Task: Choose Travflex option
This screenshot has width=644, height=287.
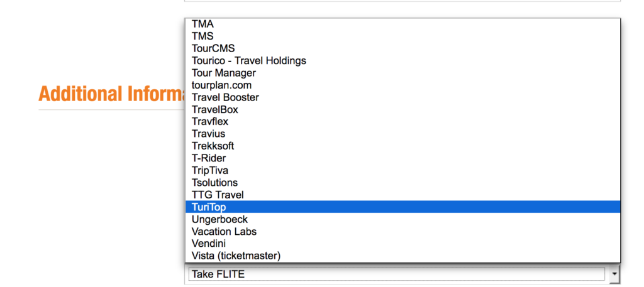Action: pyautogui.click(x=210, y=122)
